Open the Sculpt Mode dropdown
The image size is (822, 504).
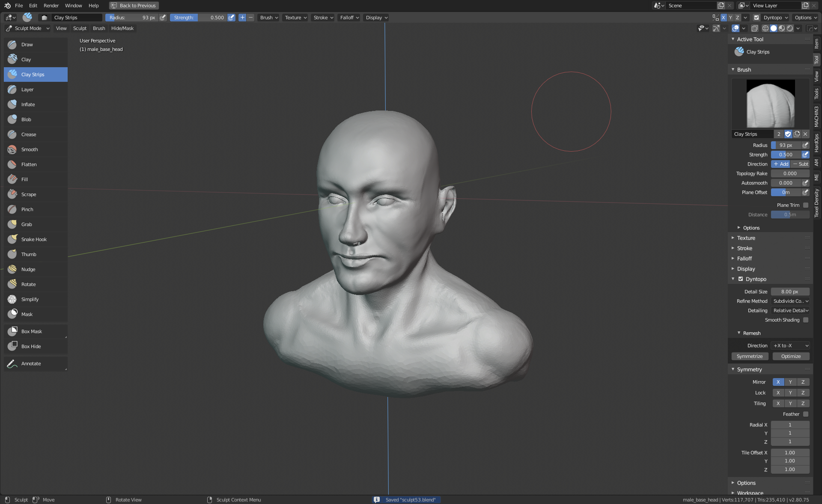[x=28, y=28]
